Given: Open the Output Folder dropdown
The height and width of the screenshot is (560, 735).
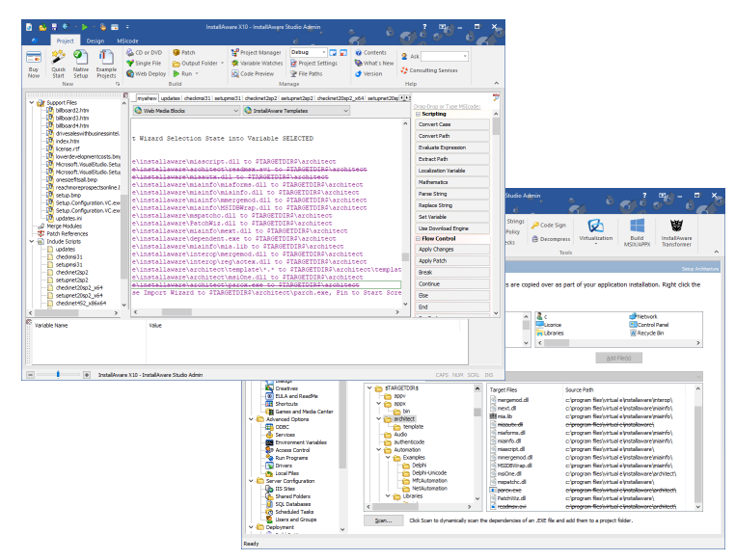Looking at the screenshot, I should click(222, 64).
